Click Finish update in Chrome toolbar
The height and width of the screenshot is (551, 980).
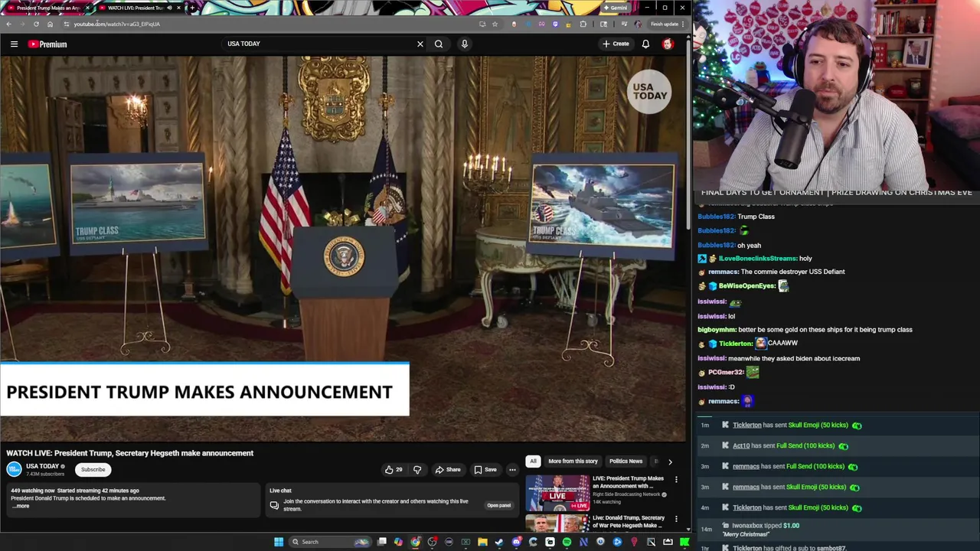(x=668, y=24)
